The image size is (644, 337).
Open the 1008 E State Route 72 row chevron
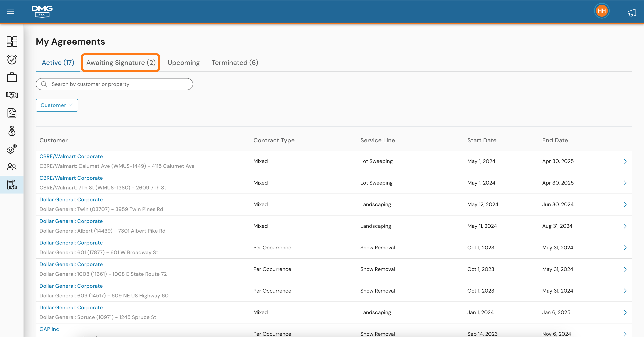coord(625,269)
